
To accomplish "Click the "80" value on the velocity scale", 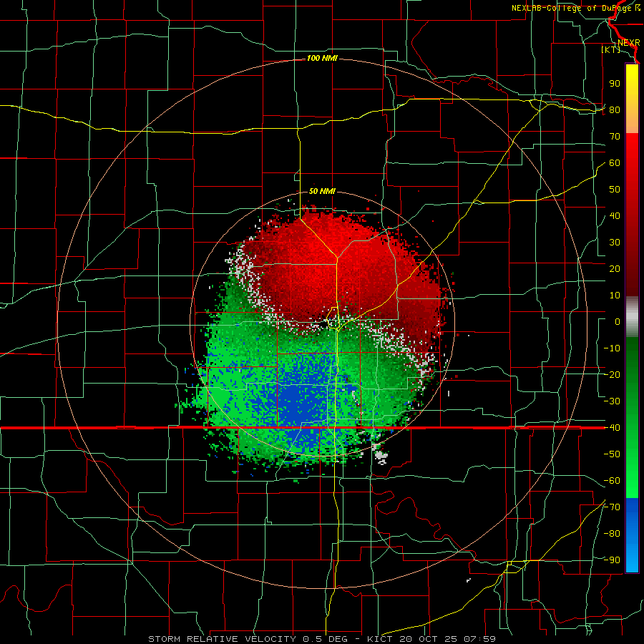I will [615, 110].
